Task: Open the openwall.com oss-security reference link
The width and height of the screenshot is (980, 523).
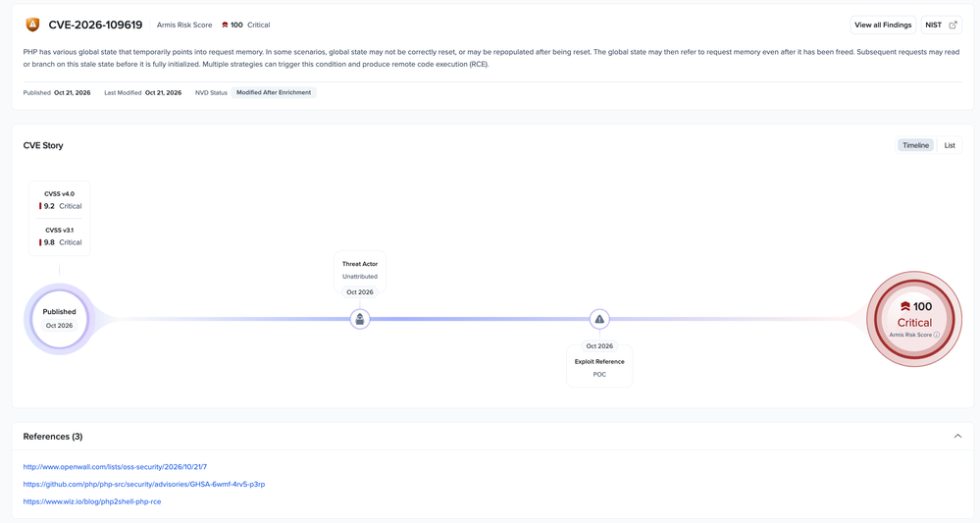Action: 115,467
